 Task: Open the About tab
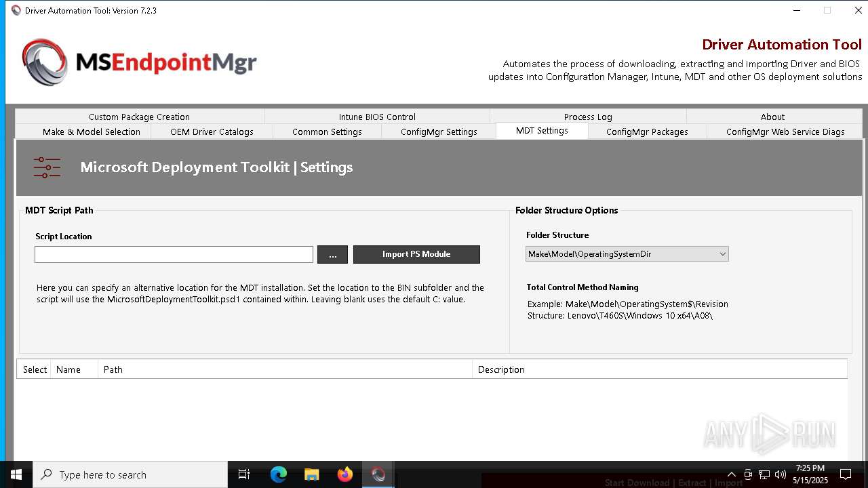(772, 117)
